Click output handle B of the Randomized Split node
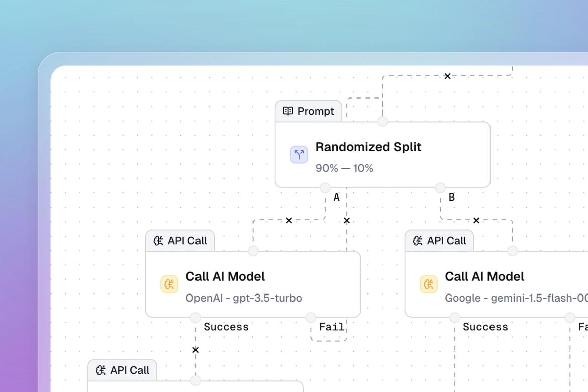 pyautogui.click(x=439, y=187)
